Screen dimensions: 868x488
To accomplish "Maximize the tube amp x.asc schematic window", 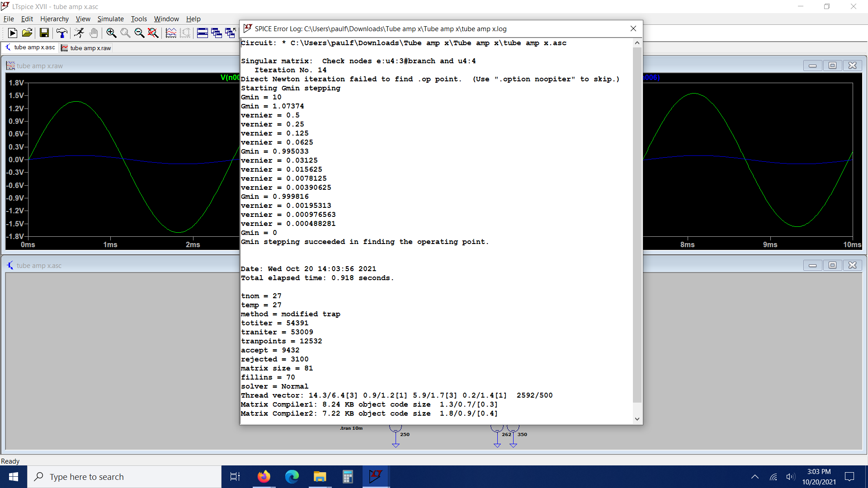I will (x=832, y=265).
